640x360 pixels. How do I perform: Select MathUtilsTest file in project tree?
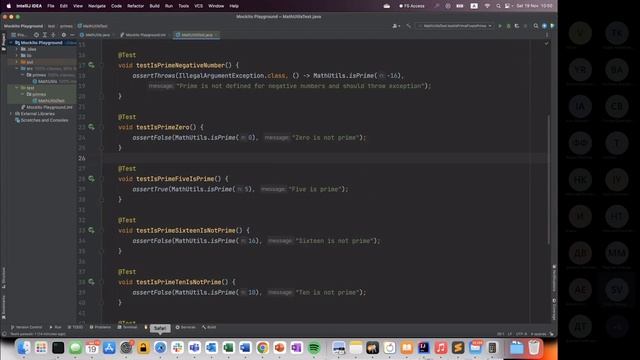click(49, 101)
